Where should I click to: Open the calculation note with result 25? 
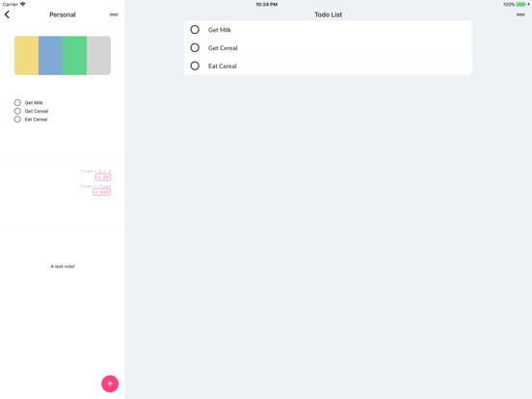[63, 196]
